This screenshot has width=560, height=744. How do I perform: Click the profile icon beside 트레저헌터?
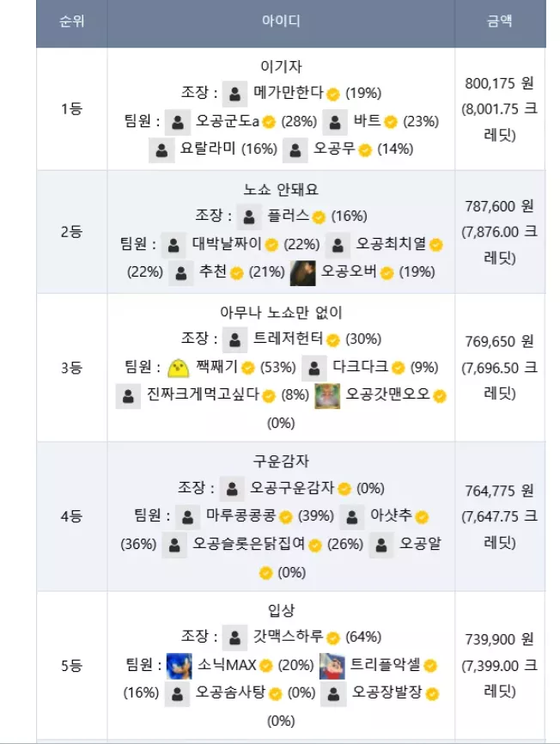[x=234, y=339]
